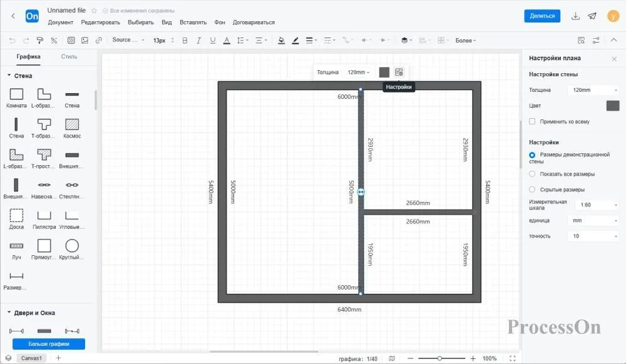The width and height of the screenshot is (626, 364).
Task: Toggle italic text formatting
Action: point(198,40)
